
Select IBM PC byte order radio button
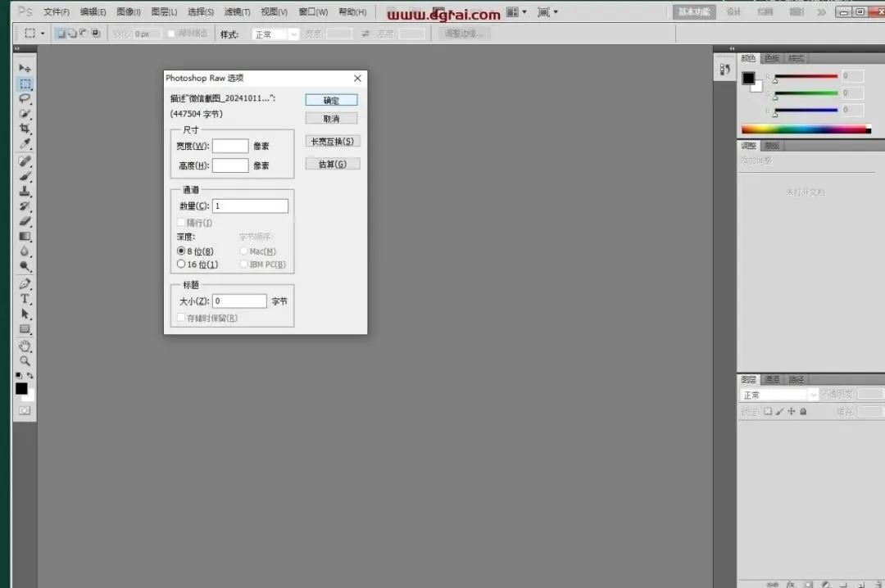pos(244,264)
